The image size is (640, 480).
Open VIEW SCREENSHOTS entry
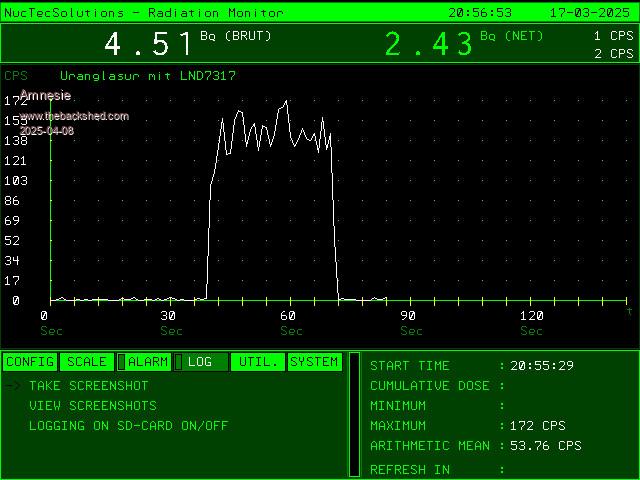pyautogui.click(x=92, y=406)
